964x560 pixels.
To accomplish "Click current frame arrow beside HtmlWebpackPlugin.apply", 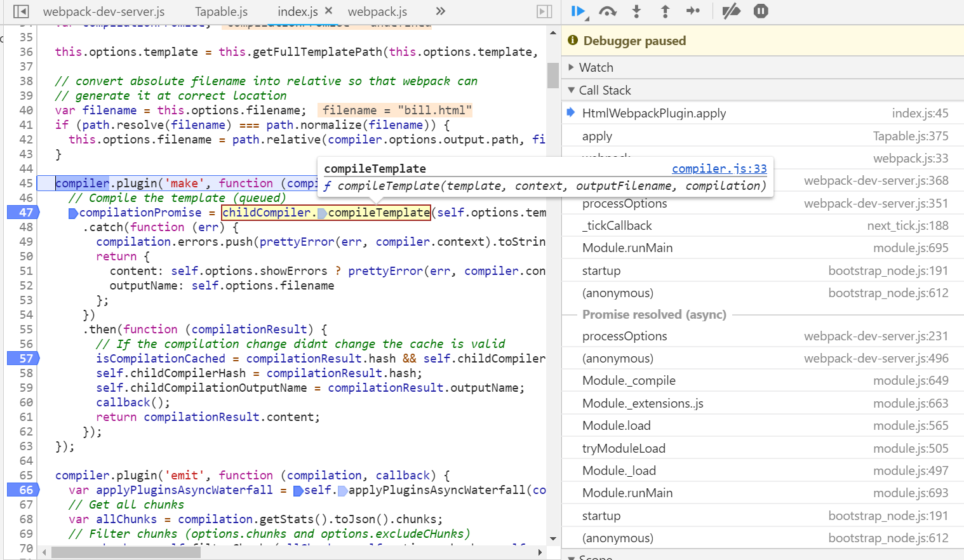I will coord(571,112).
